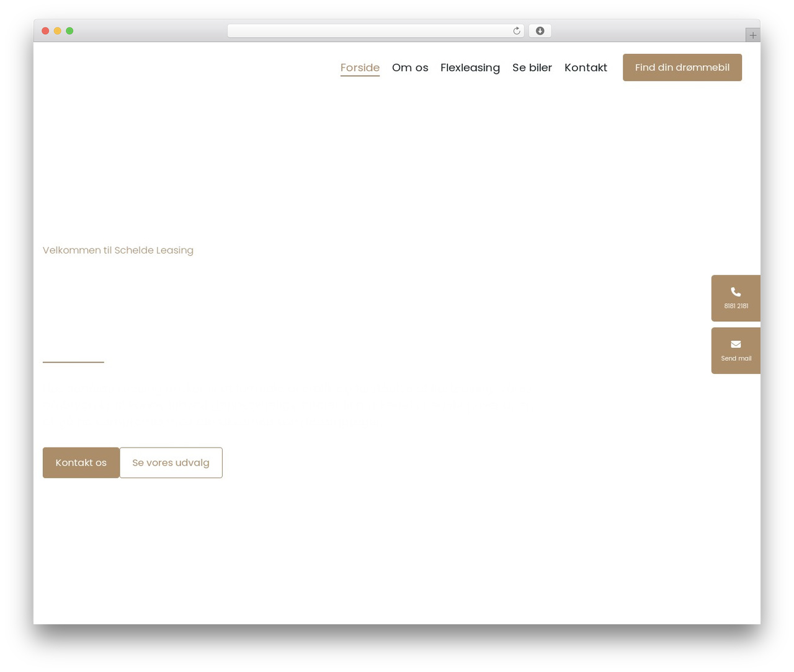Select Kontakt in the navigation bar
Screen dimensions: 794x672
point(586,68)
